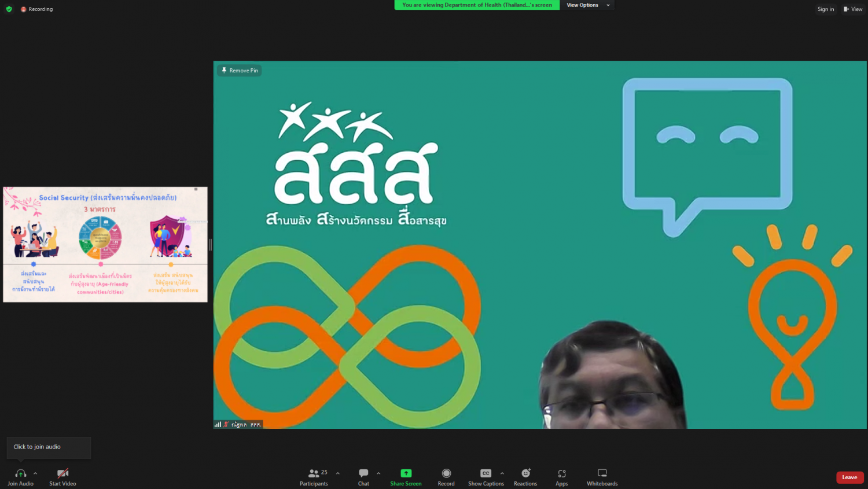The height and width of the screenshot is (489, 868).
Task: Click the green Share Screen button
Action: click(406, 477)
